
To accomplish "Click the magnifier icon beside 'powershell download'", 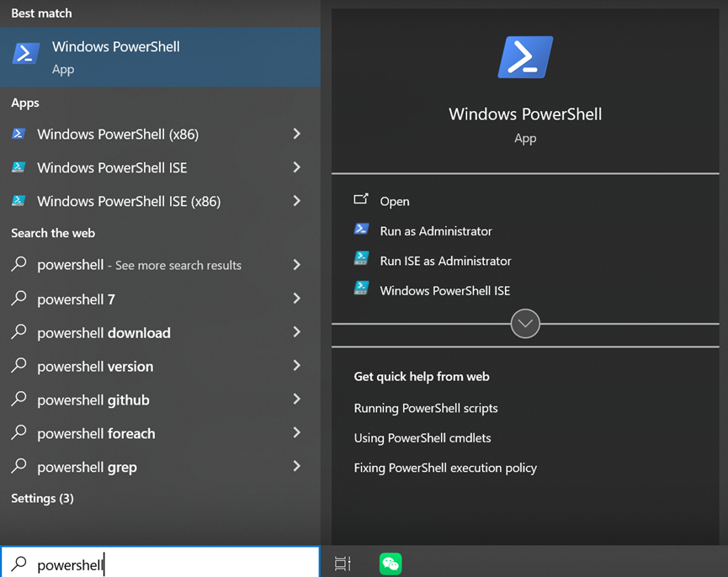I will click(19, 331).
